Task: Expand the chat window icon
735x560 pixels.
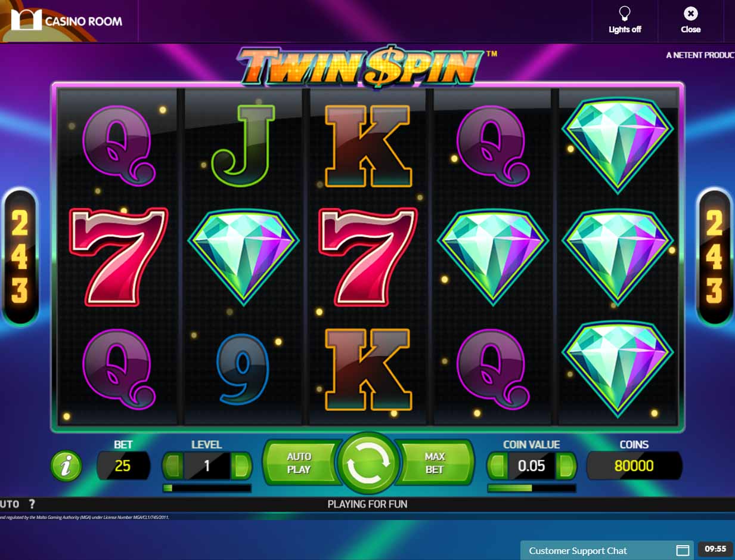Action: [x=683, y=550]
